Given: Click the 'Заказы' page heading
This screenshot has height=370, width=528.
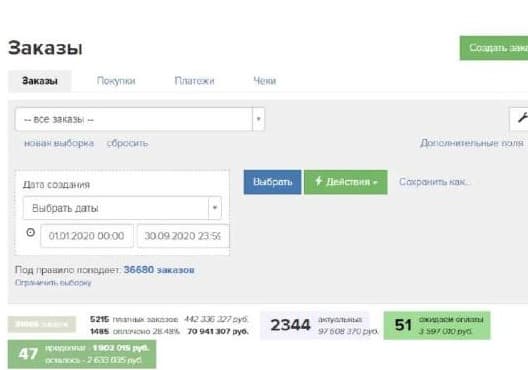Looking at the screenshot, I should (x=45, y=48).
